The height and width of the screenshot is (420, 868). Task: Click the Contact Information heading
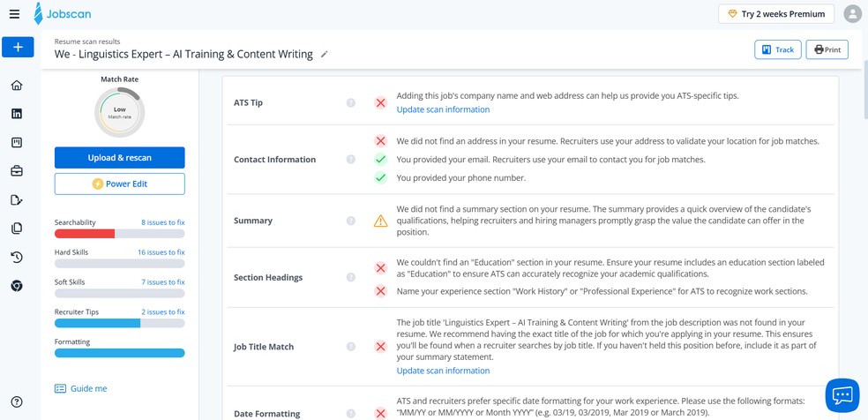pyautogui.click(x=274, y=160)
